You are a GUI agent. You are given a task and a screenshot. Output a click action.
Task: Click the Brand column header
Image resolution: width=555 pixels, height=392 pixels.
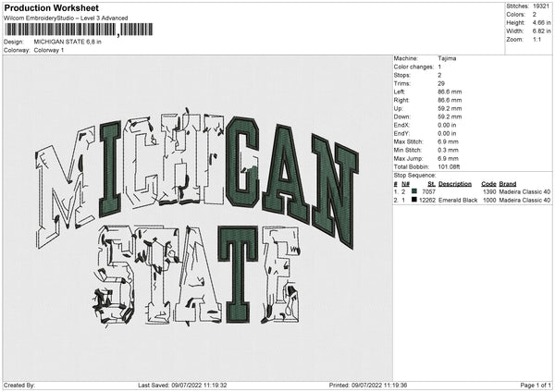click(x=508, y=184)
